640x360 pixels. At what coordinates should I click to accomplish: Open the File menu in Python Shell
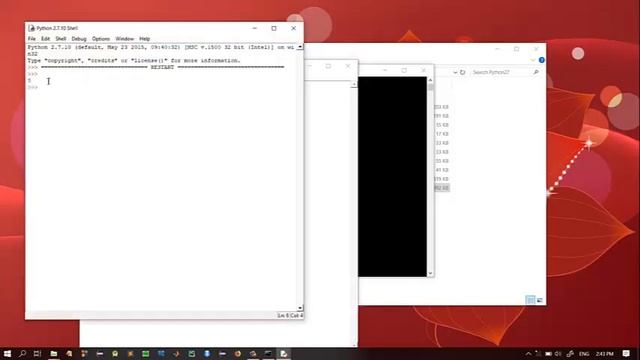click(x=31, y=39)
